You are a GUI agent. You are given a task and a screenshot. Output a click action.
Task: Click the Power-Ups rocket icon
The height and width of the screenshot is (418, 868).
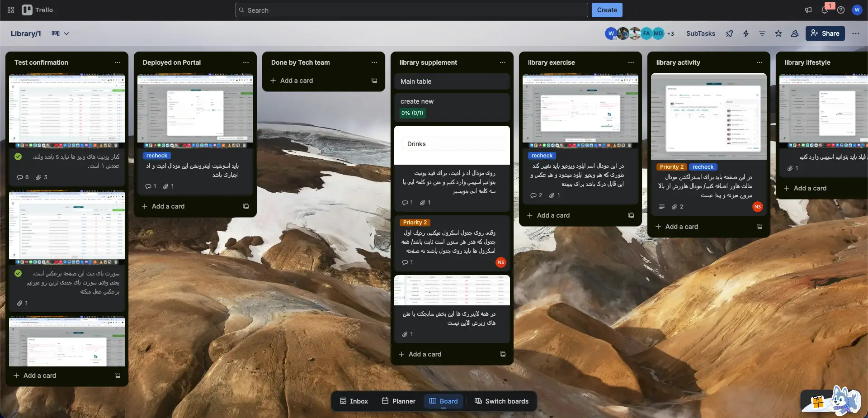click(x=730, y=33)
